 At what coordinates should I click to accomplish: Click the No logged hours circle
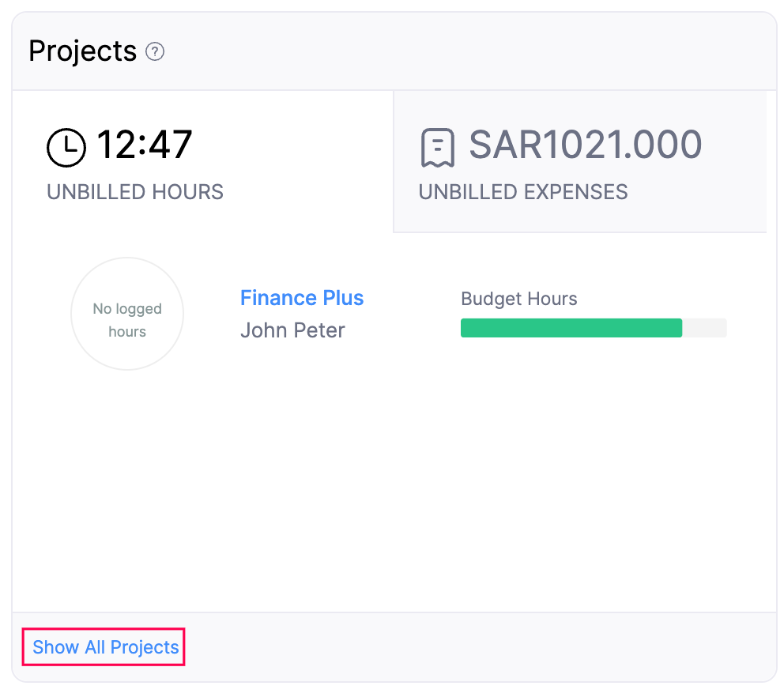127,314
